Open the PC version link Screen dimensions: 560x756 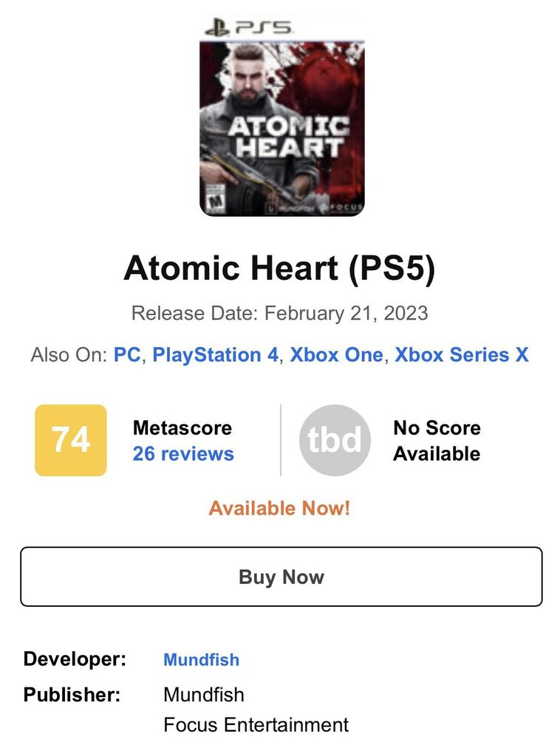click(x=127, y=354)
